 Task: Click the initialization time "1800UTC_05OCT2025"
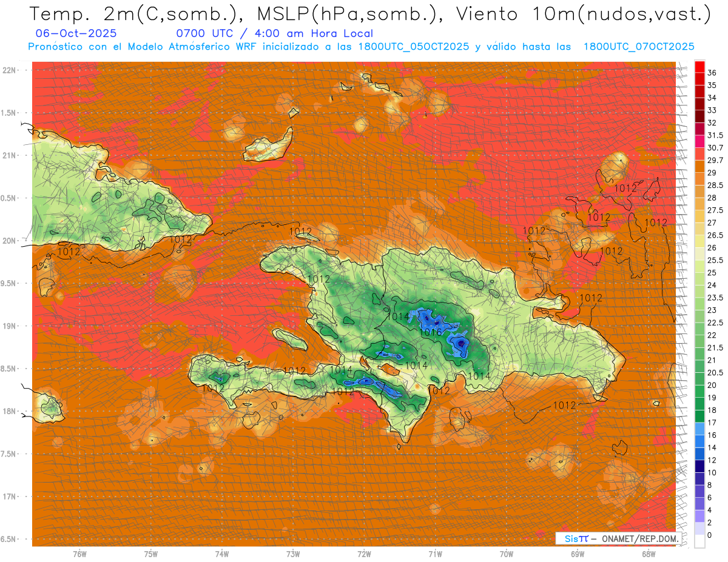[x=413, y=47]
